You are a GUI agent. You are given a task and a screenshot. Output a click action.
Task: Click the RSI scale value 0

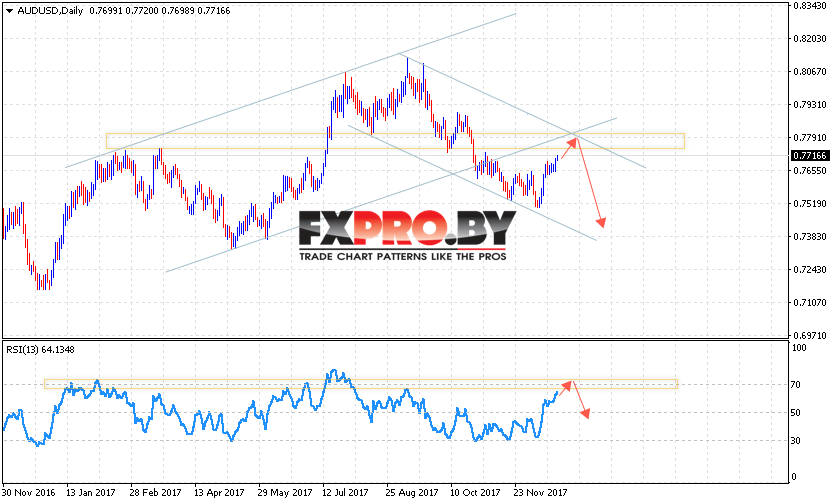pyautogui.click(x=793, y=476)
